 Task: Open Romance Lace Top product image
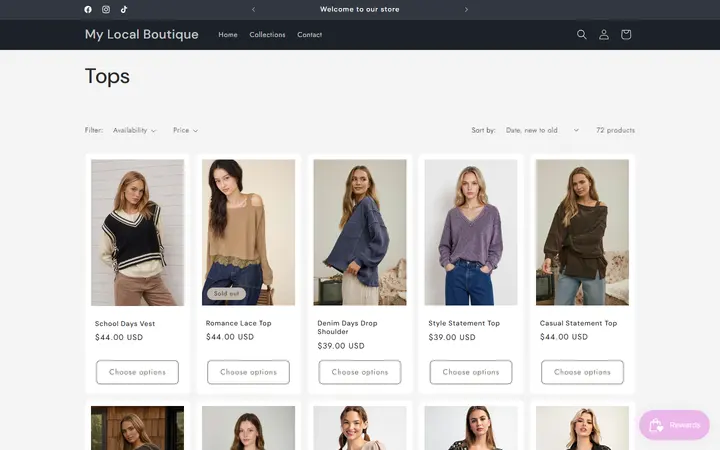[x=248, y=232]
